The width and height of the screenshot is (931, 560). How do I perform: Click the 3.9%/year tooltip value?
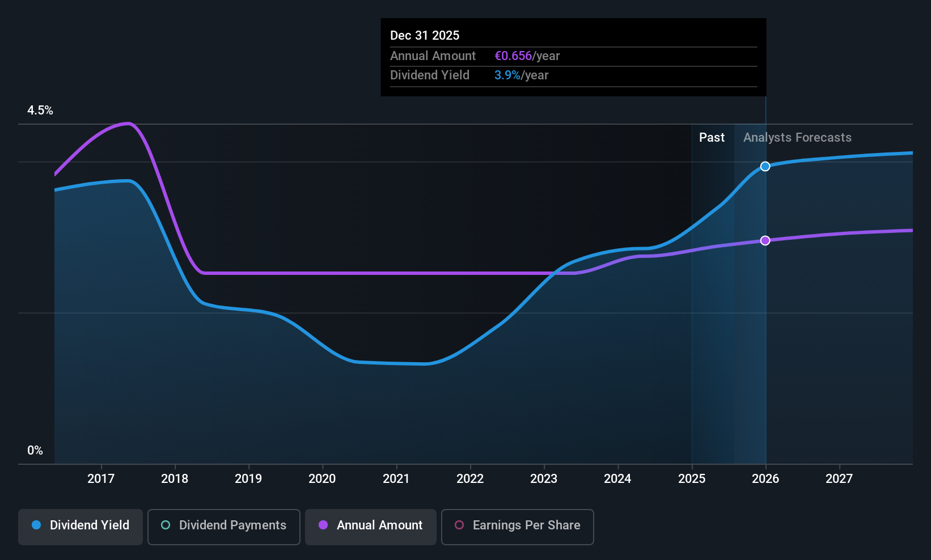point(521,75)
